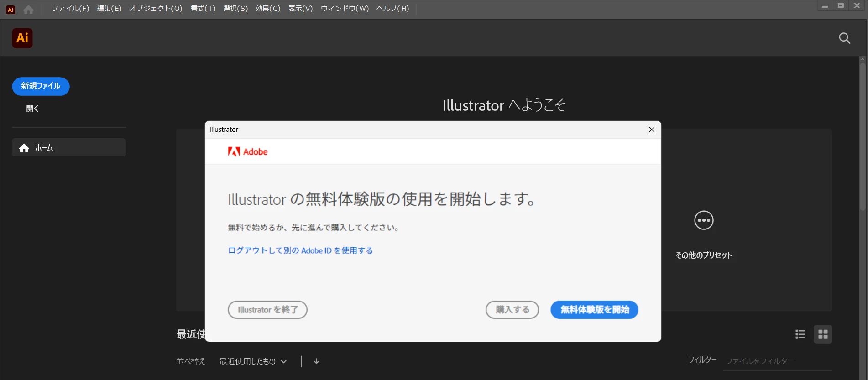Open the ファイル(F) menu
Screen dimensions: 868x380
tap(70, 9)
